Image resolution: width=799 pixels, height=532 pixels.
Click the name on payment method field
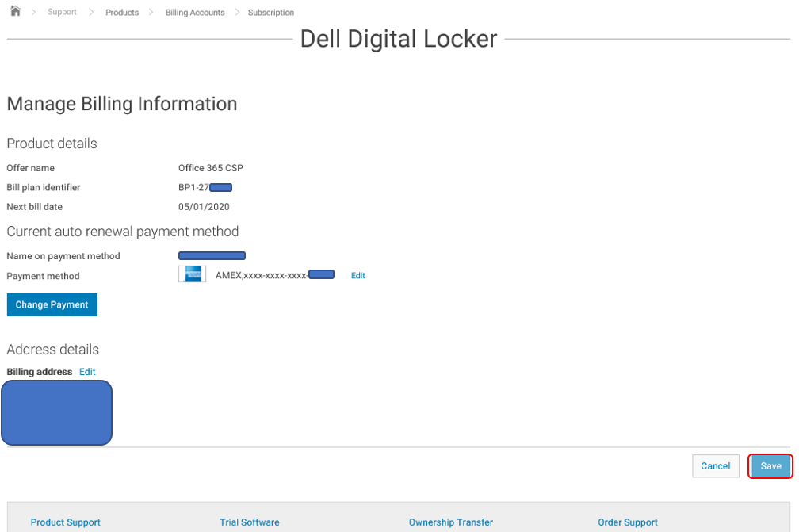212,255
